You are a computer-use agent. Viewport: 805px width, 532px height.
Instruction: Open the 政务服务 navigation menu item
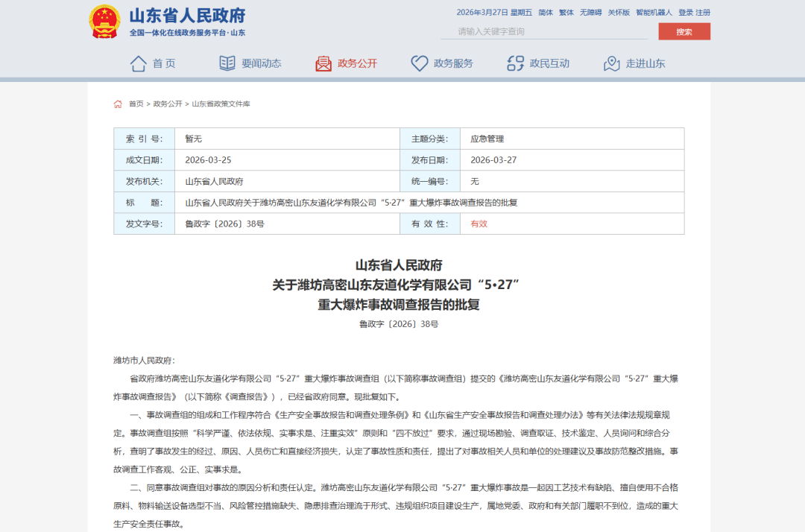453,63
